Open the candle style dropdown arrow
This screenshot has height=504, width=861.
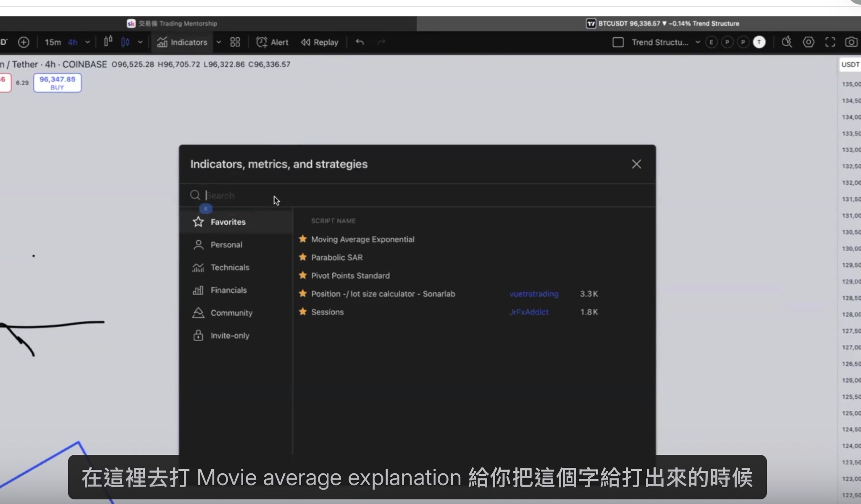(x=140, y=42)
